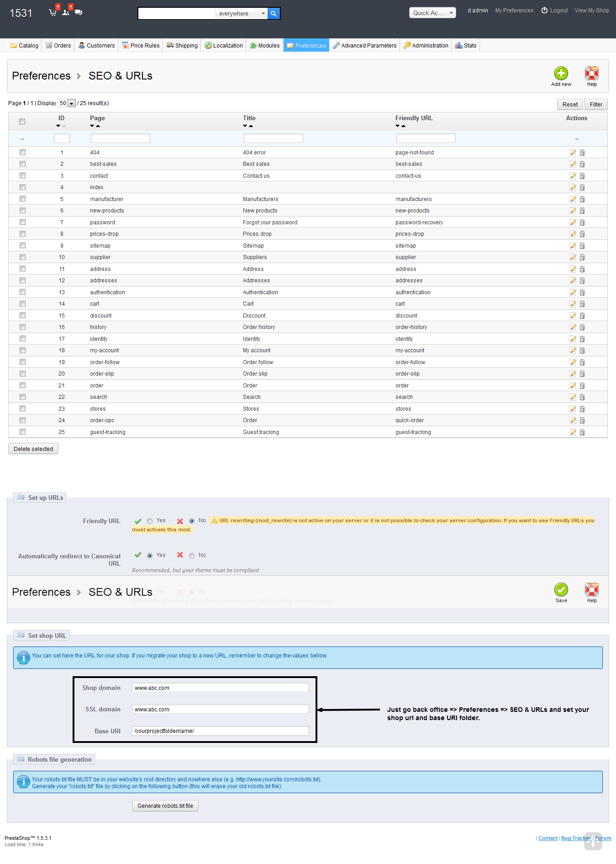Screen dimensions: 616x864
Task: Edit the guest-tracking row
Action: click(573, 432)
